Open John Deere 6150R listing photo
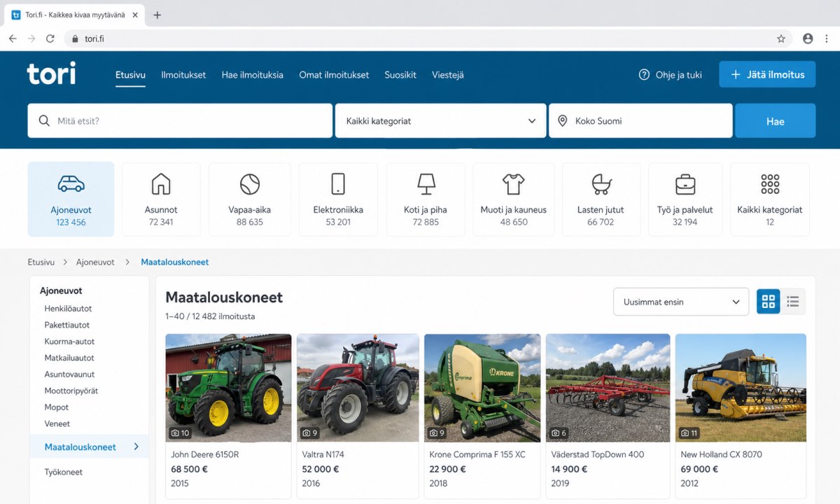The height and width of the screenshot is (504, 840). click(x=228, y=388)
